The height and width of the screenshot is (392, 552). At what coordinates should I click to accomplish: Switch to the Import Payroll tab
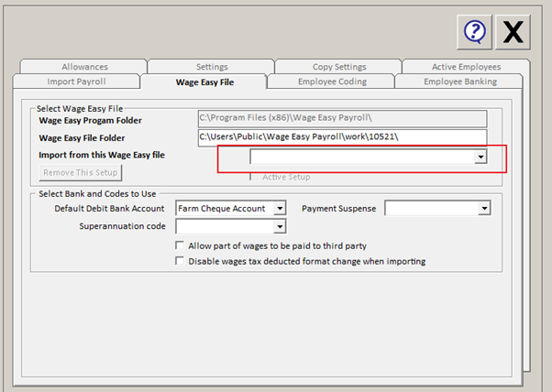(x=76, y=82)
